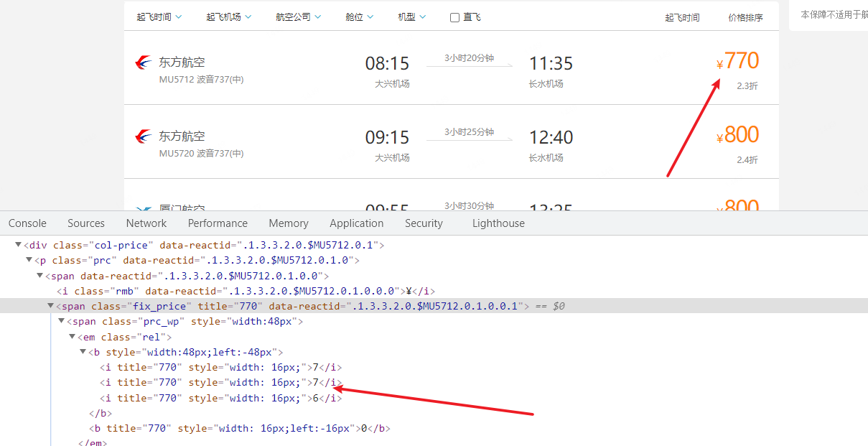Image resolution: width=868 pixels, height=446 pixels.
Task: Collapse the span class="prc_wp" node
Action: pos(62,322)
